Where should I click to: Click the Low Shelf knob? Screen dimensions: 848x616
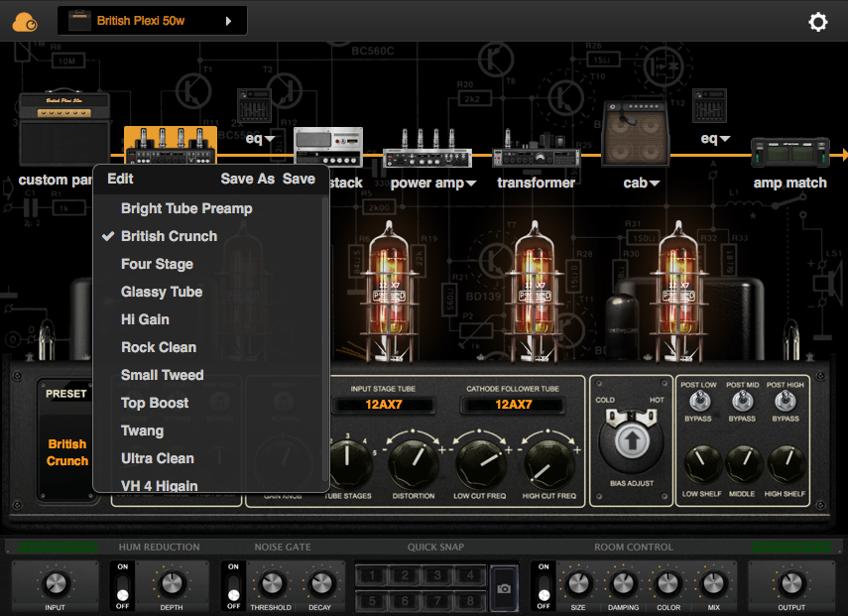tap(701, 464)
